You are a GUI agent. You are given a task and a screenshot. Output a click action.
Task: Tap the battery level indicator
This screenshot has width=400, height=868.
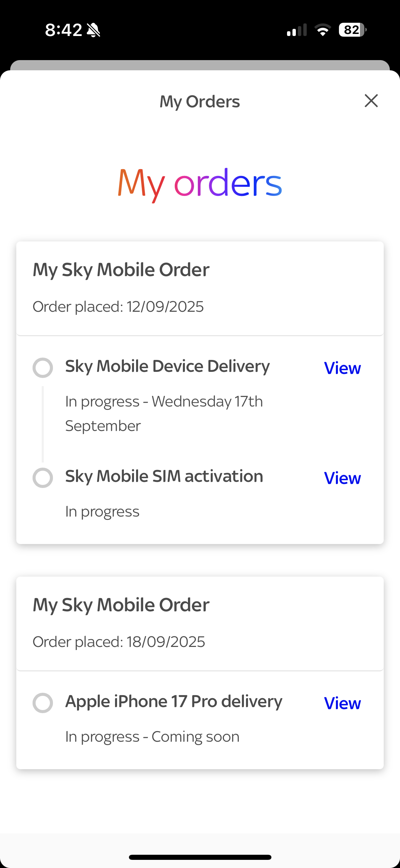[352, 30]
